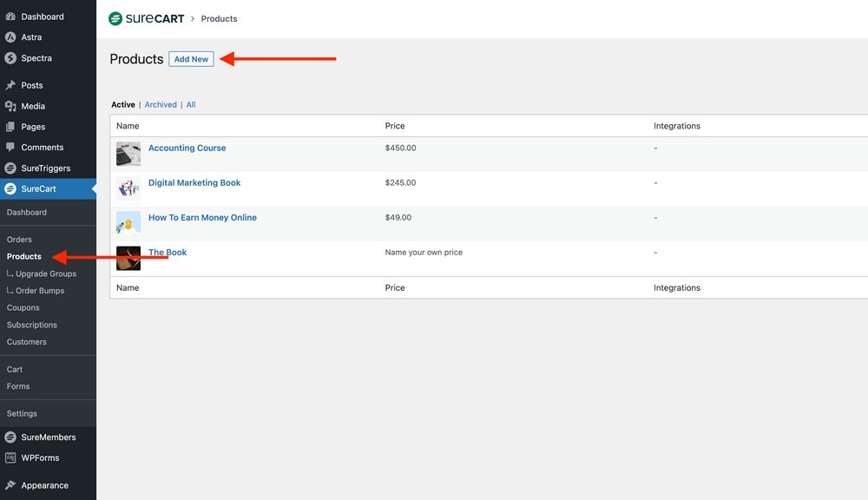Click the Products breadcrumb in header
868x500 pixels.
(x=219, y=19)
